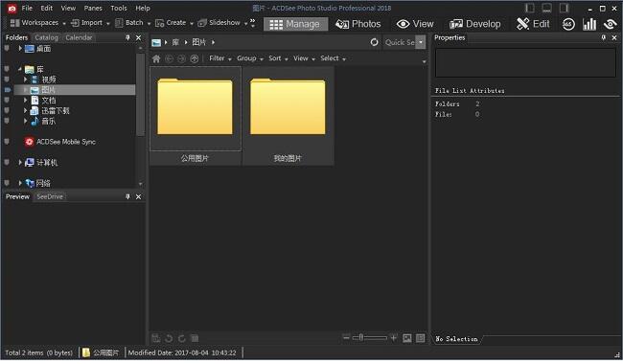Go up one folder level
This screenshot has width=623, height=364.
195,58
